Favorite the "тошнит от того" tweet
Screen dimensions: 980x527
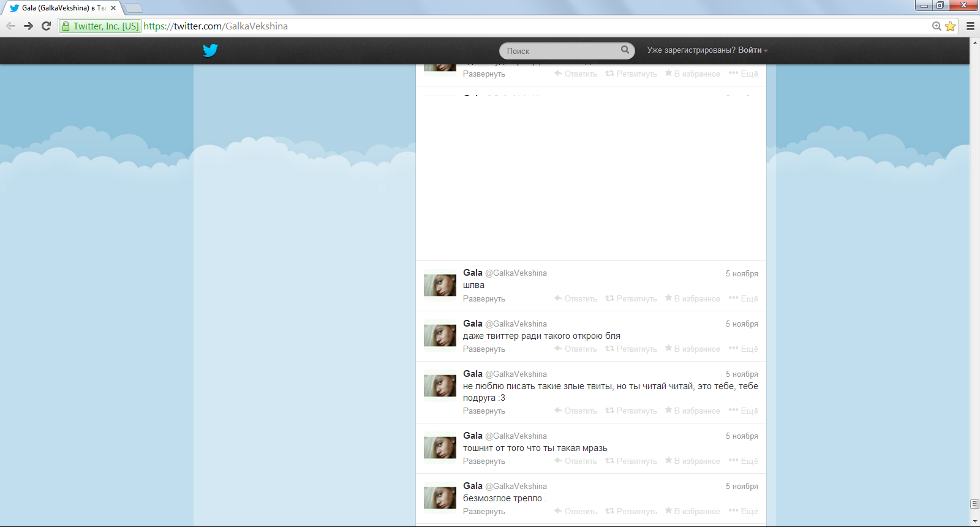pos(693,461)
